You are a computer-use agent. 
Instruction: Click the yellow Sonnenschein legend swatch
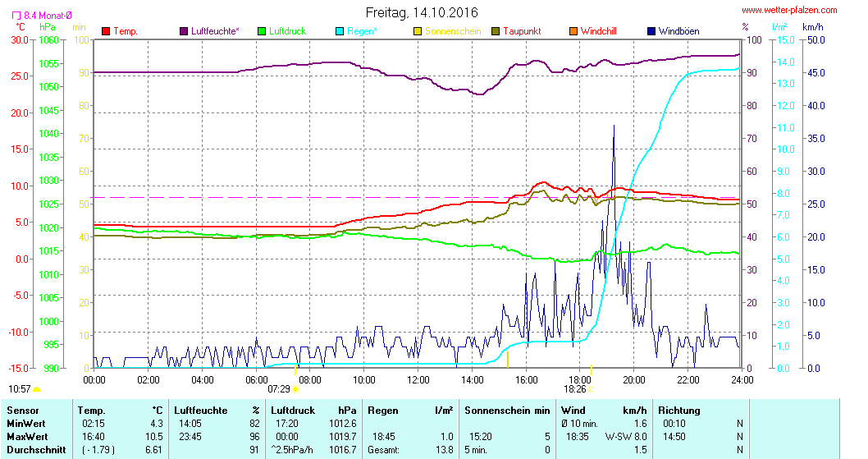tap(418, 31)
